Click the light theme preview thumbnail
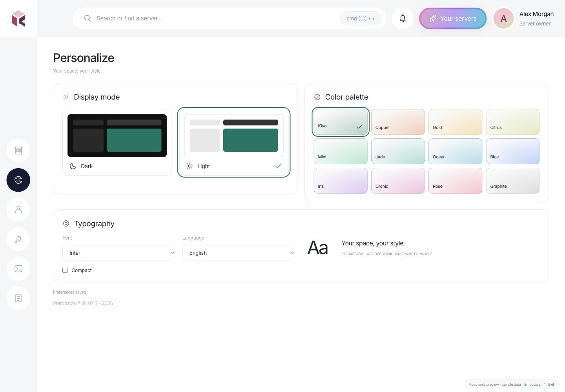The image size is (565, 392). point(234,136)
